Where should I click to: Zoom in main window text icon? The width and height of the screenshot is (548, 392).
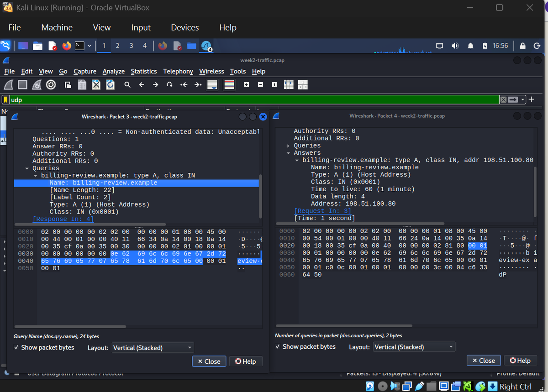point(246,85)
